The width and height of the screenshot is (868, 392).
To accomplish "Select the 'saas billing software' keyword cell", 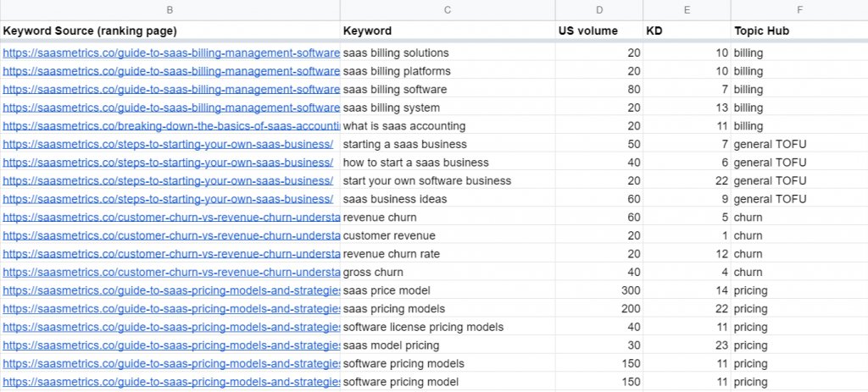I will point(448,90).
